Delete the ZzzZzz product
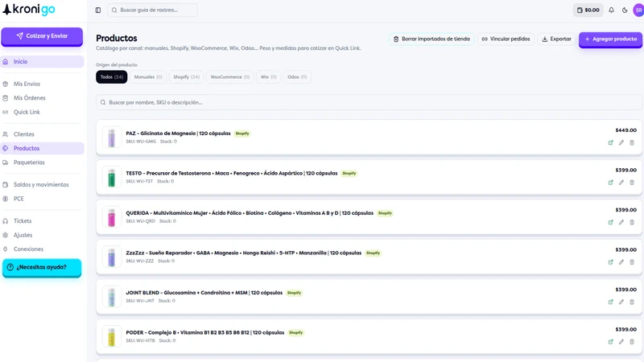The image size is (644, 362). coord(632,262)
